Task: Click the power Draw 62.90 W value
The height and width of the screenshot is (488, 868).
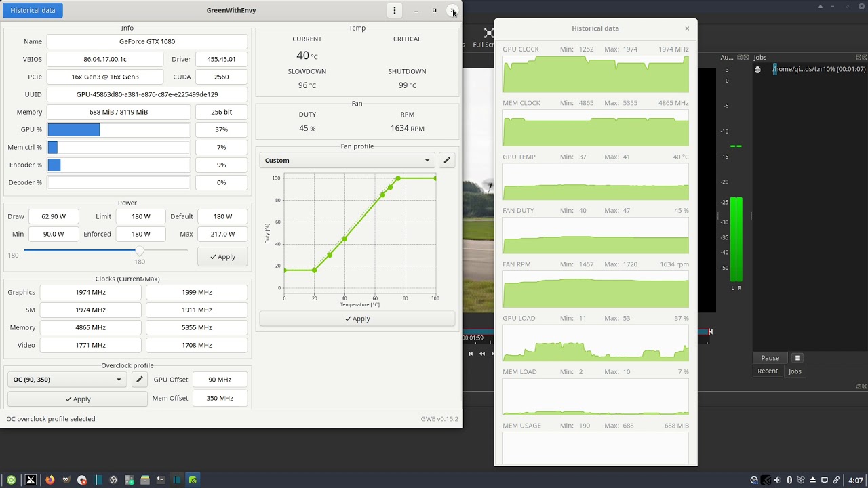Action: click(54, 216)
